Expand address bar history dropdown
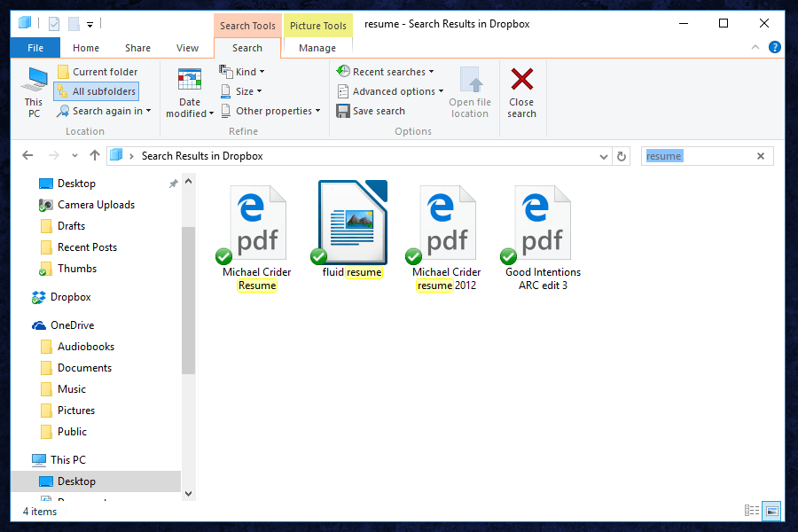This screenshot has width=798, height=532. [x=604, y=156]
